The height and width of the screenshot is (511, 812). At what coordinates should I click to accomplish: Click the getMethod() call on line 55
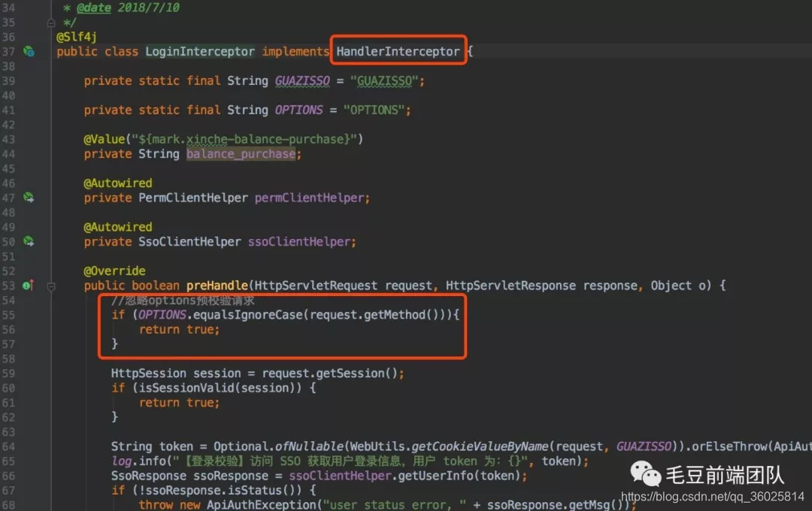coord(401,315)
